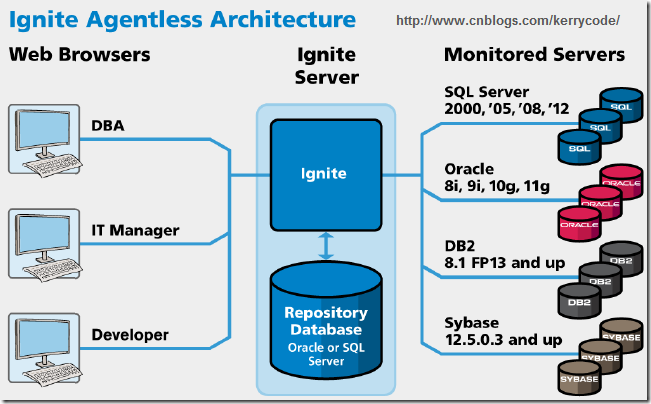Viewport: 651px width, 404px height.
Task: Click the 'Repository Database' white text
Action: click(326, 321)
